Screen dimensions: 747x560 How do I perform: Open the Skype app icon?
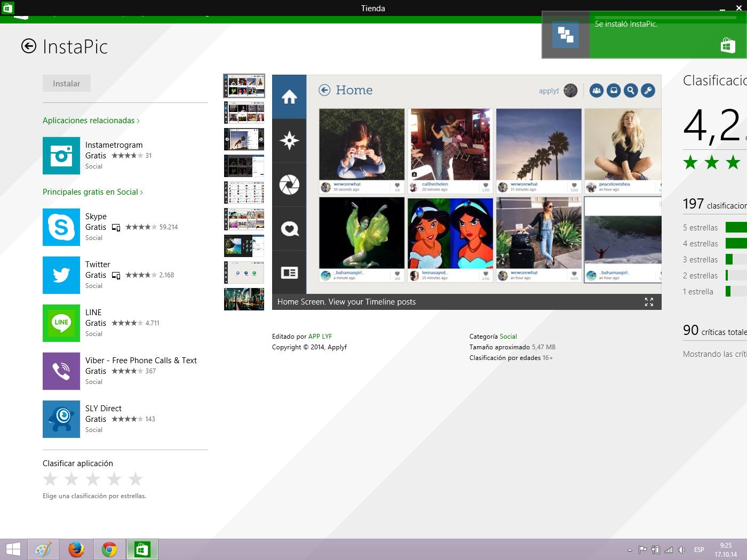click(61, 227)
